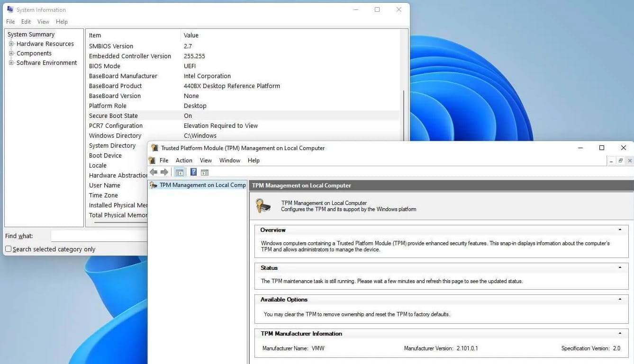Restore the inner MMC child window
Image resolution: width=634 pixels, height=364 pixels.
click(x=620, y=161)
